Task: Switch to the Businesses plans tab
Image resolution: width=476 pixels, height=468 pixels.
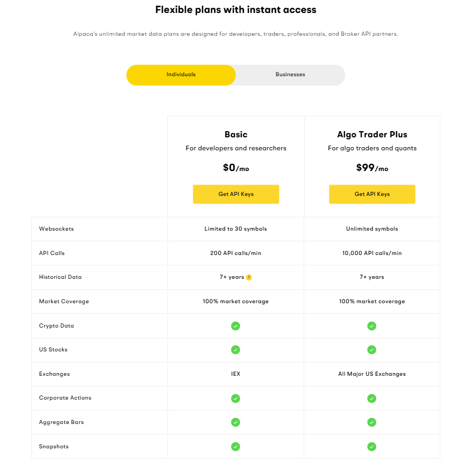Action: point(290,75)
